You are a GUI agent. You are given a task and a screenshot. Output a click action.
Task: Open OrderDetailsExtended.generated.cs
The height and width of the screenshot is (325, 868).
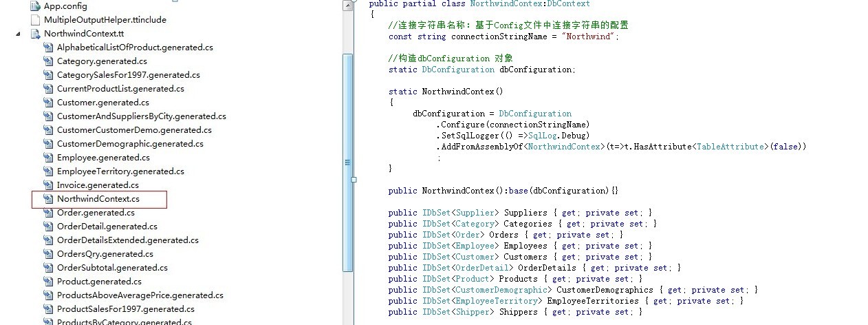[128, 240]
